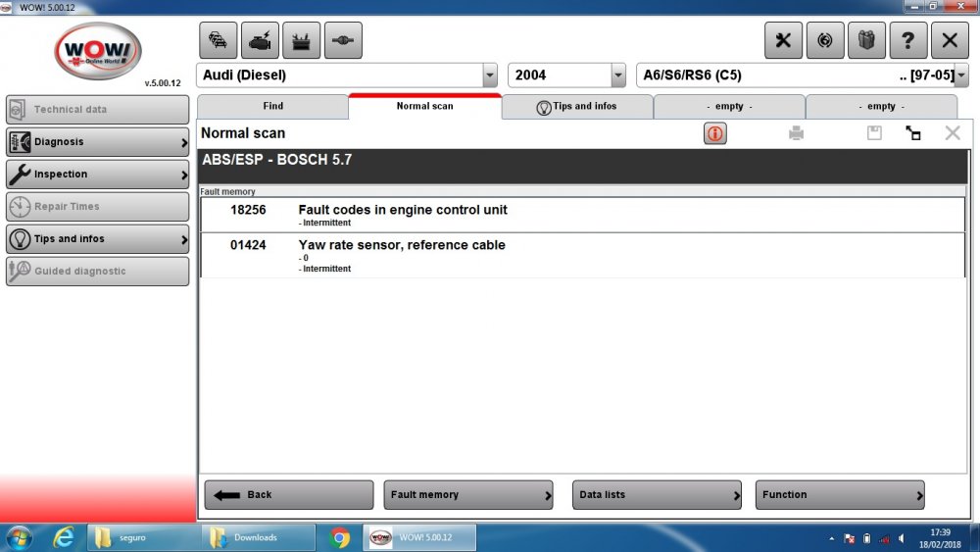Image resolution: width=980 pixels, height=552 pixels.
Task: Click the printer icon in Normal scan header
Action: click(796, 133)
